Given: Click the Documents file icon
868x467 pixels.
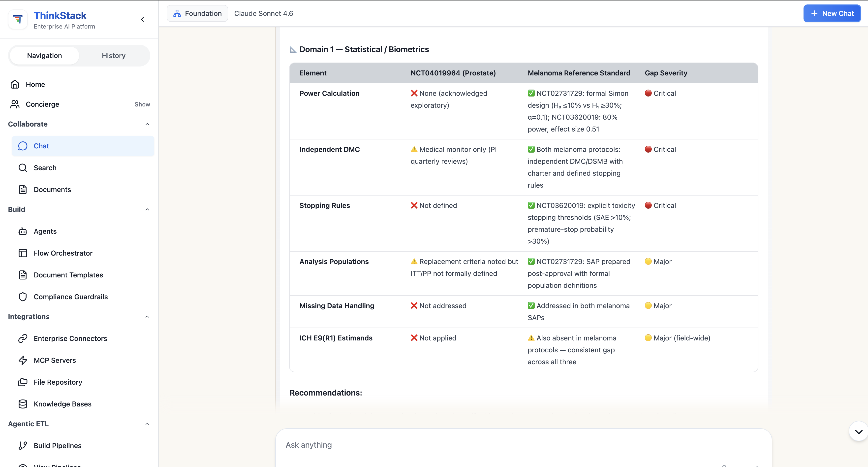Looking at the screenshot, I should click(x=23, y=190).
